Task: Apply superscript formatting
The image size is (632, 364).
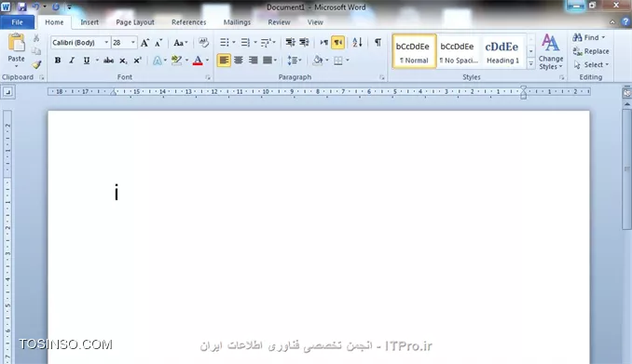Action: pyautogui.click(x=137, y=61)
